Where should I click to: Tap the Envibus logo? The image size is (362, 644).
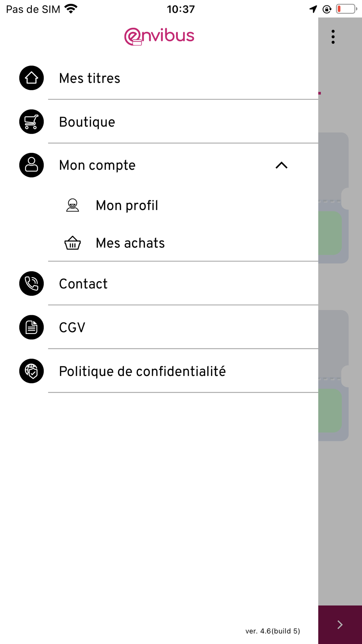point(159,37)
